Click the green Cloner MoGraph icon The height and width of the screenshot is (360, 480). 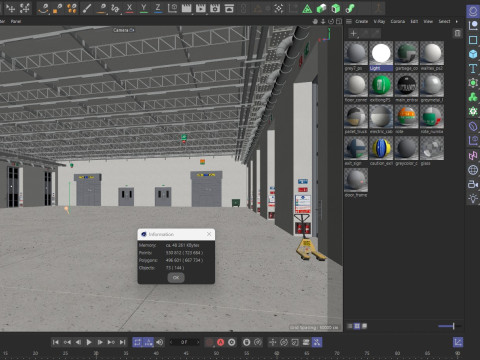coord(473,97)
